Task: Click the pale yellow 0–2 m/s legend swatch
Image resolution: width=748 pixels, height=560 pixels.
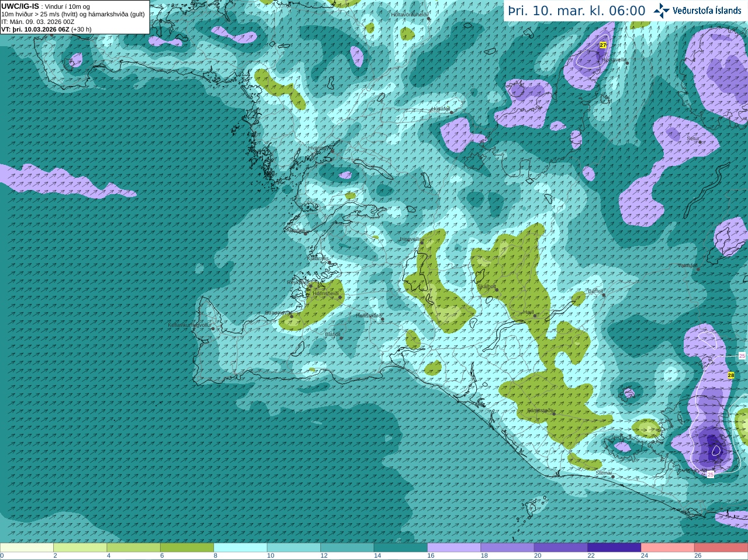Action: (x=27, y=548)
